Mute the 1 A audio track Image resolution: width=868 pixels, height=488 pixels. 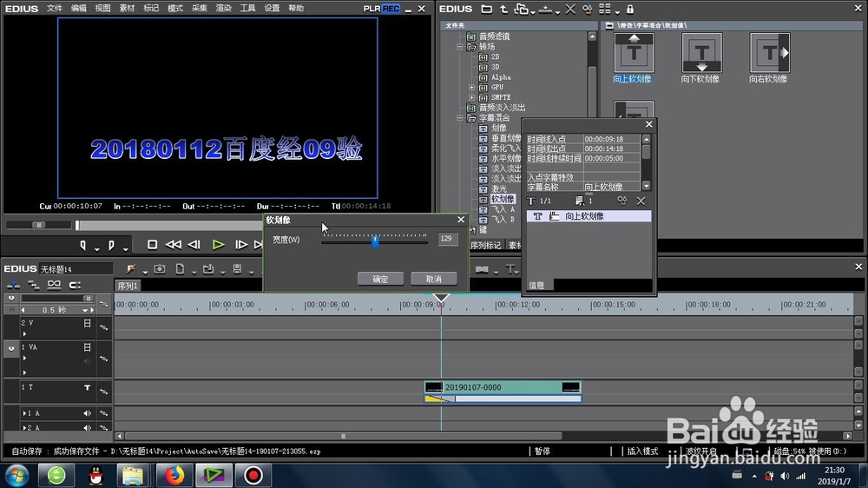(88, 413)
